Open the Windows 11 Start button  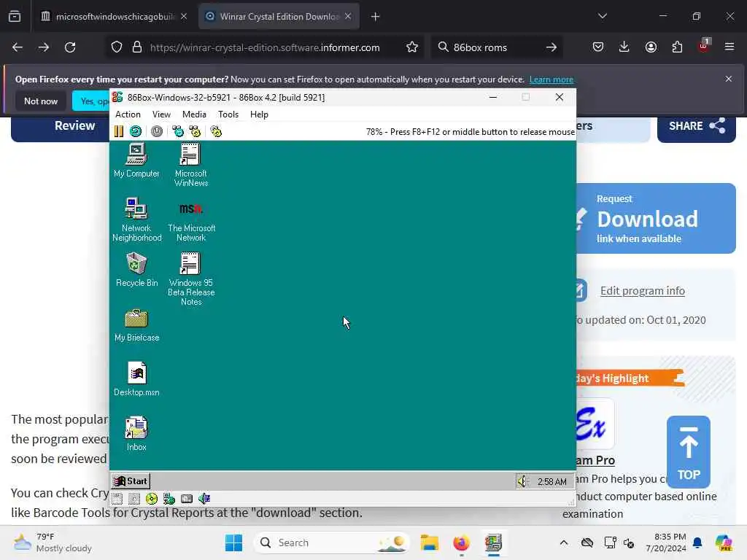pos(233,542)
